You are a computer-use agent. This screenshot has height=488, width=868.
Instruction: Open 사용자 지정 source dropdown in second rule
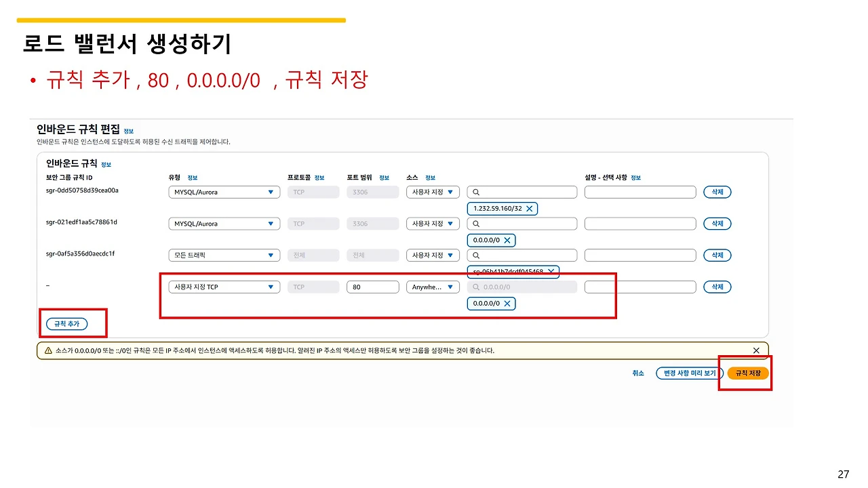tap(433, 224)
